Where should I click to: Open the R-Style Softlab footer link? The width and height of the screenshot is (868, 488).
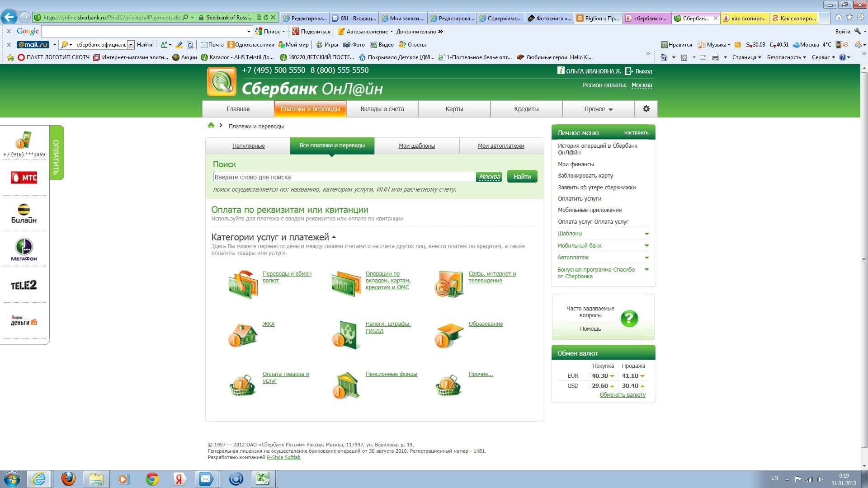point(283,457)
